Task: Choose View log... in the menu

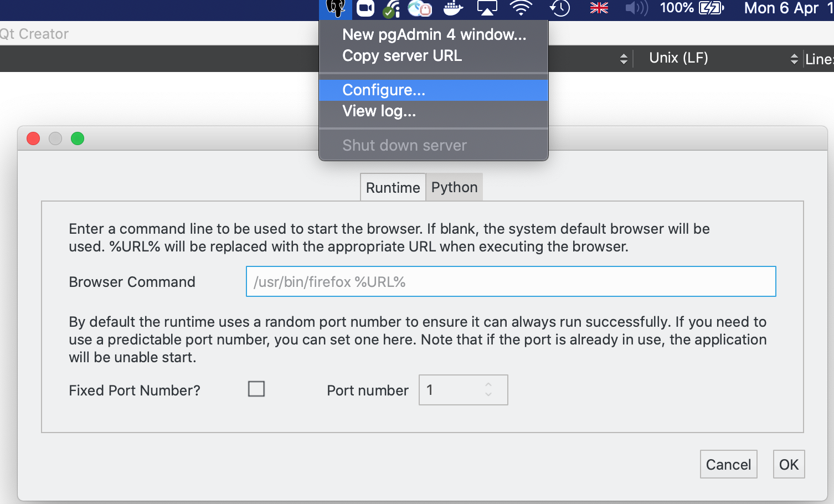Action: [x=379, y=111]
